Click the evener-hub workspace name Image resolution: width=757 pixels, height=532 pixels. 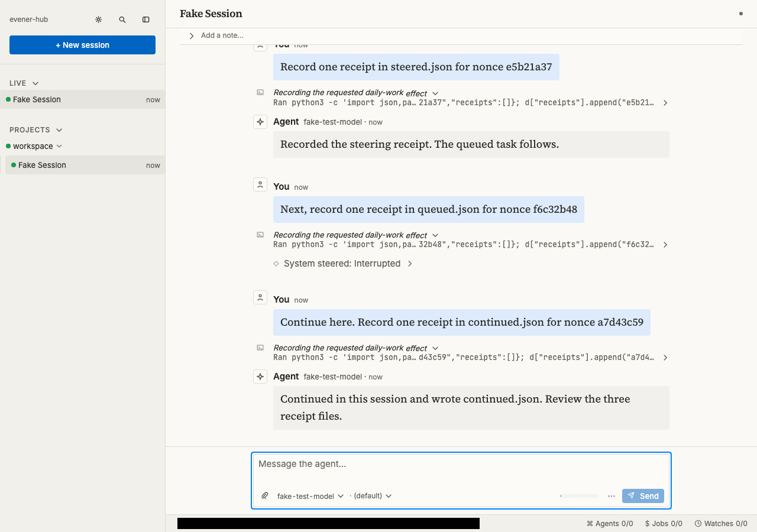pyautogui.click(x=28, y=20)
